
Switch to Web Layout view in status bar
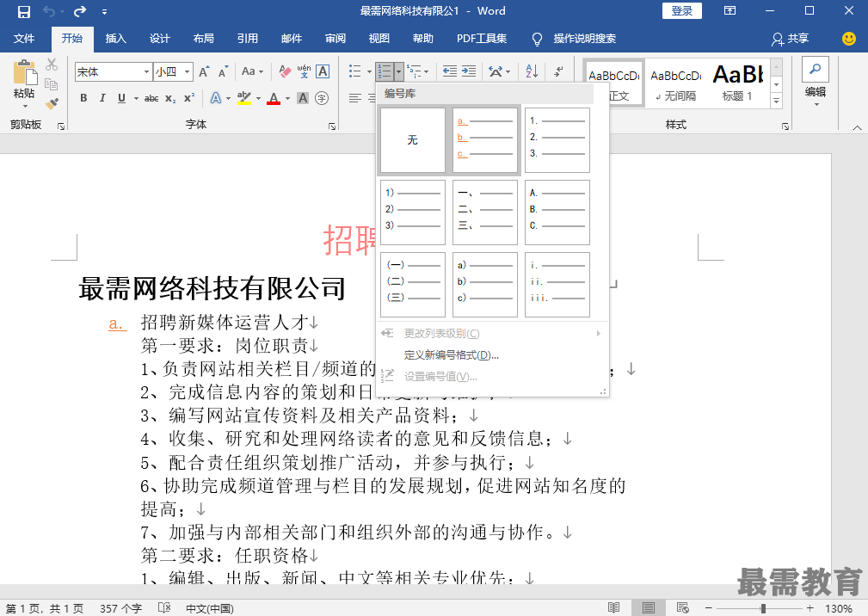click(x=682, y=607)
